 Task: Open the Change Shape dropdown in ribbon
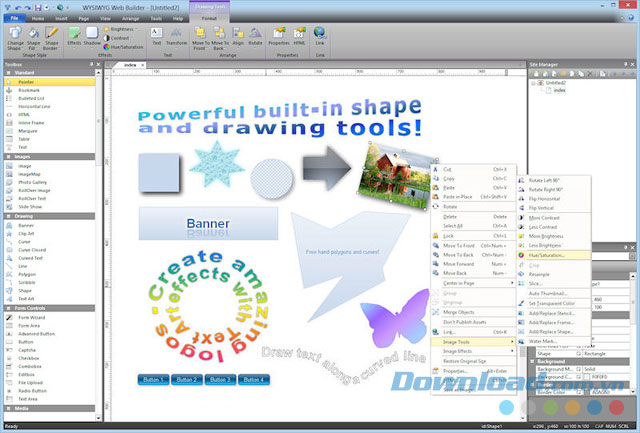tap(16, 38)
